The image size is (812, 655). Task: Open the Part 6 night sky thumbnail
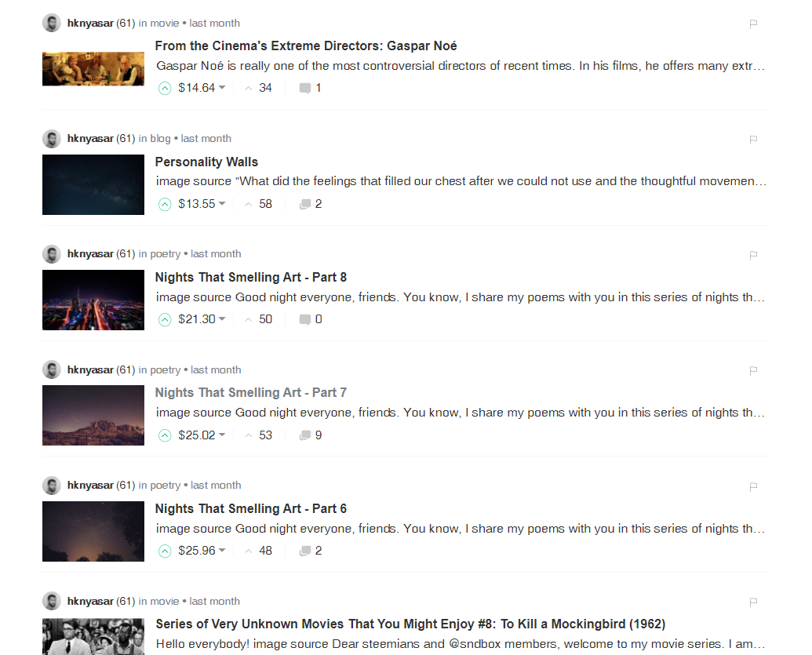(x=93, y=532)
